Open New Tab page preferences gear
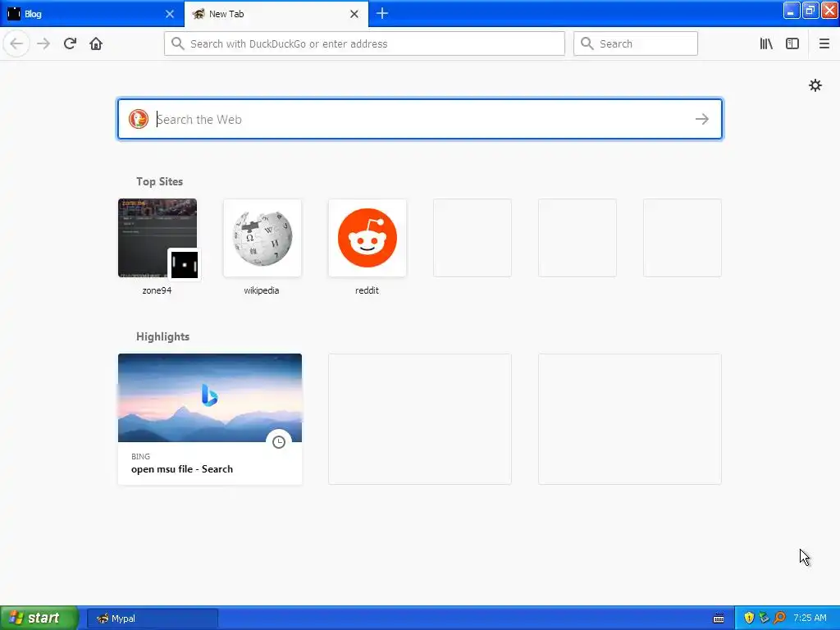840x630 pixels. click(x=815, y=85)
